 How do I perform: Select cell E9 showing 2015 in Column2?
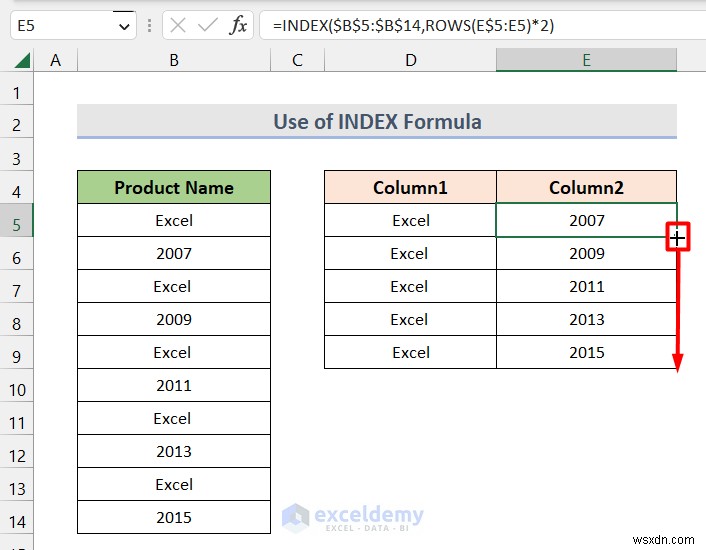[x=586, y=352]
